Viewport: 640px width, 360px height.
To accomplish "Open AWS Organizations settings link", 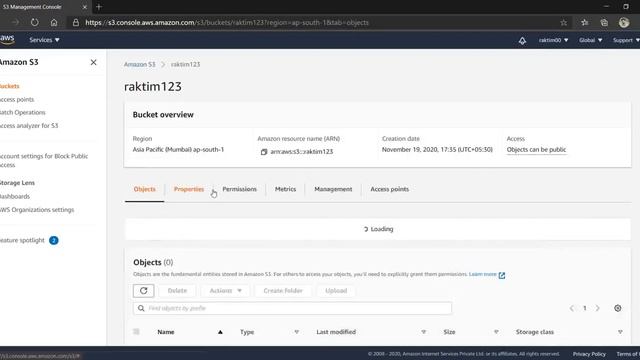I will pos(37,210).
